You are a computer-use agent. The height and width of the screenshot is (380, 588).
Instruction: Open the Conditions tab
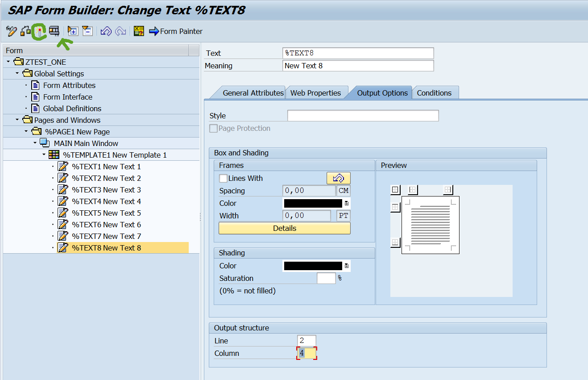(x=434, y=93)
